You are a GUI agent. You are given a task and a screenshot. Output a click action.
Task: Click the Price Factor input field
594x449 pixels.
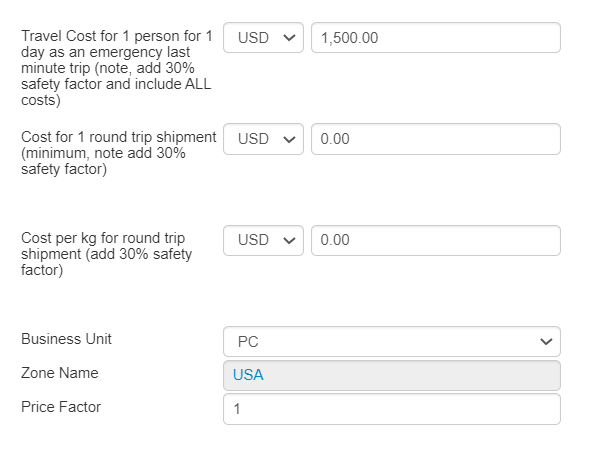pos(392,409)
